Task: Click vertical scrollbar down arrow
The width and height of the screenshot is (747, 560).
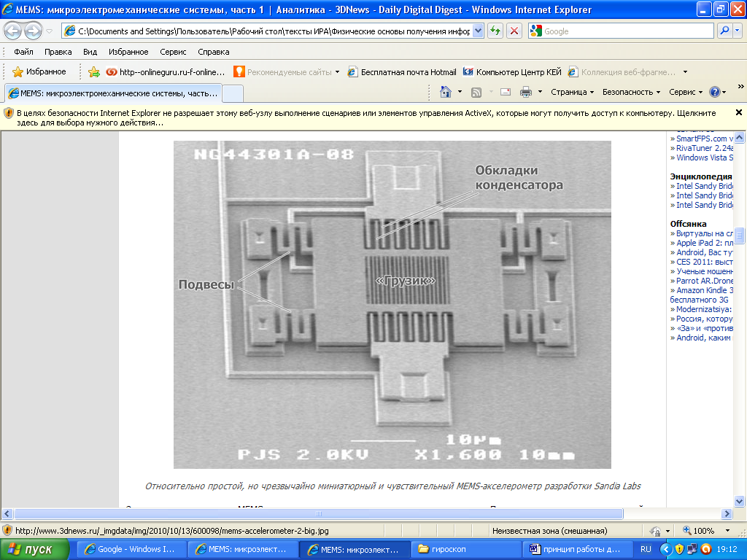Action: coord(739,501)
